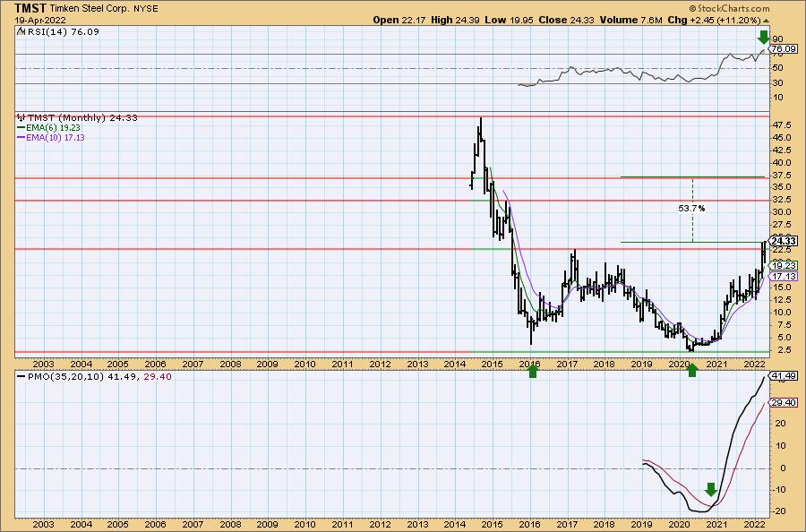Screen dimensions: 806x532
Task: Click the 32.5 price axis label
Action: coord(781,200)
